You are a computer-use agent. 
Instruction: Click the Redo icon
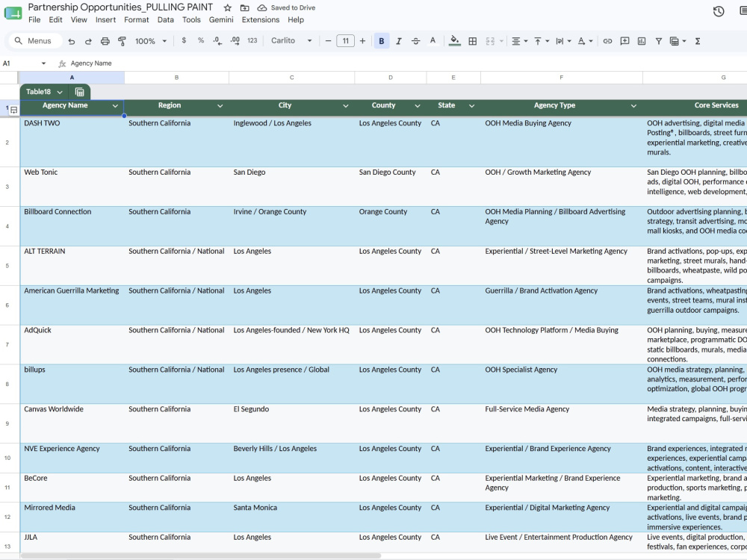(88, 41)
